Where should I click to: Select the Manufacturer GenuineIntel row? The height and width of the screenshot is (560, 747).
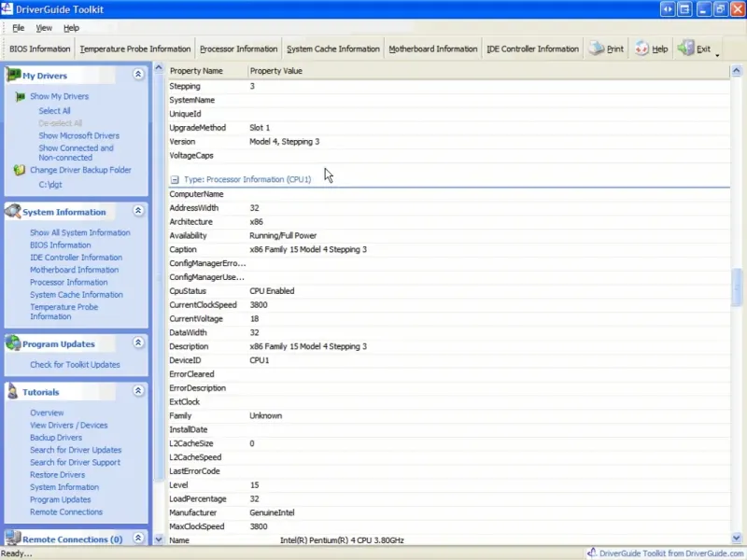coord(449,512)
